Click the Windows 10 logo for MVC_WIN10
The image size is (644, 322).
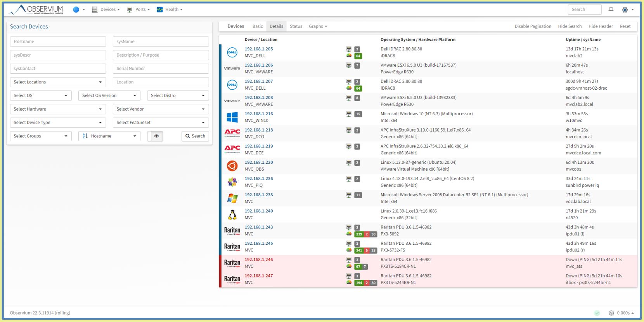click(x=232, y=117)
